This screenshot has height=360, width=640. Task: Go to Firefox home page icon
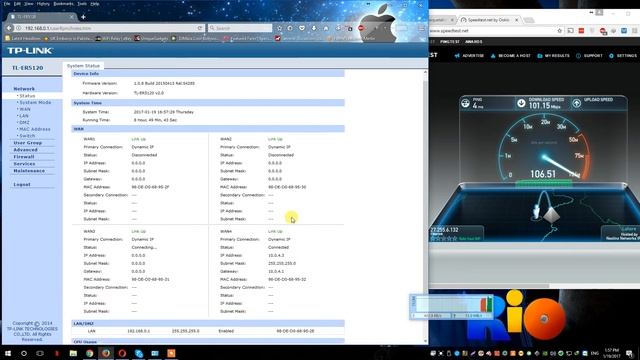tap(326, 28)
